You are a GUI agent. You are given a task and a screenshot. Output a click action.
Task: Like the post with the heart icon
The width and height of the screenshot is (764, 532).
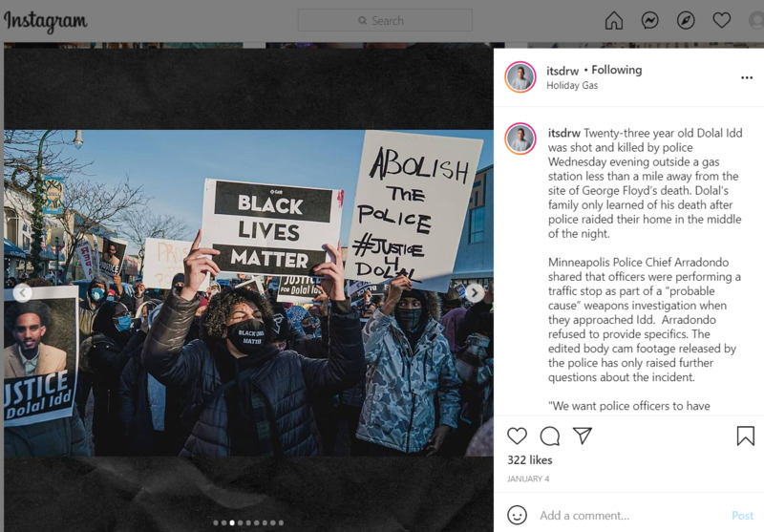(517, 436)
